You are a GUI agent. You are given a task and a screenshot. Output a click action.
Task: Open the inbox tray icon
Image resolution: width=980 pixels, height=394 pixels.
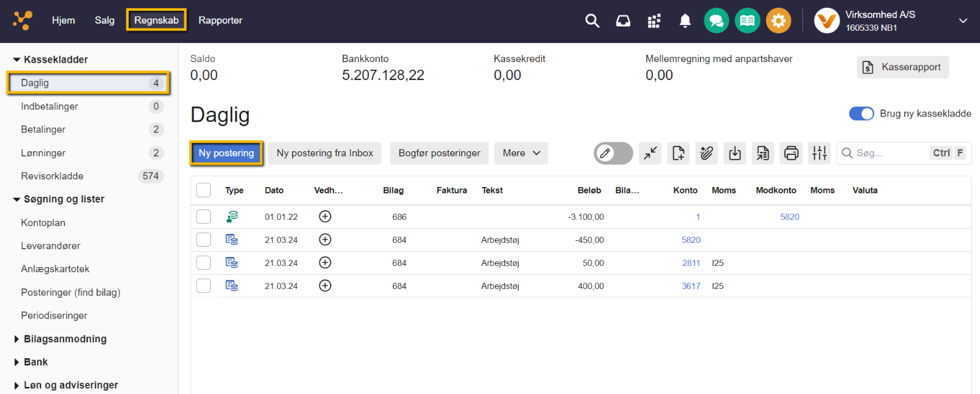[x=623, y=21]
